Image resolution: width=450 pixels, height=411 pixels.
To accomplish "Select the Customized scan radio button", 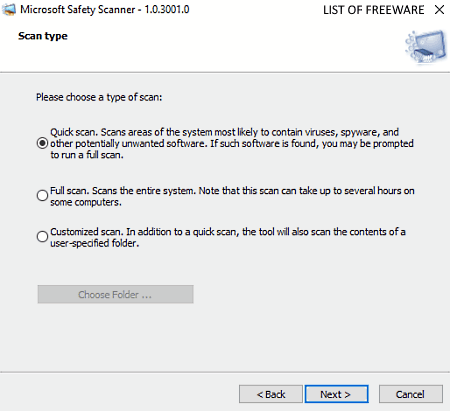I will click(x=42, y=236).
